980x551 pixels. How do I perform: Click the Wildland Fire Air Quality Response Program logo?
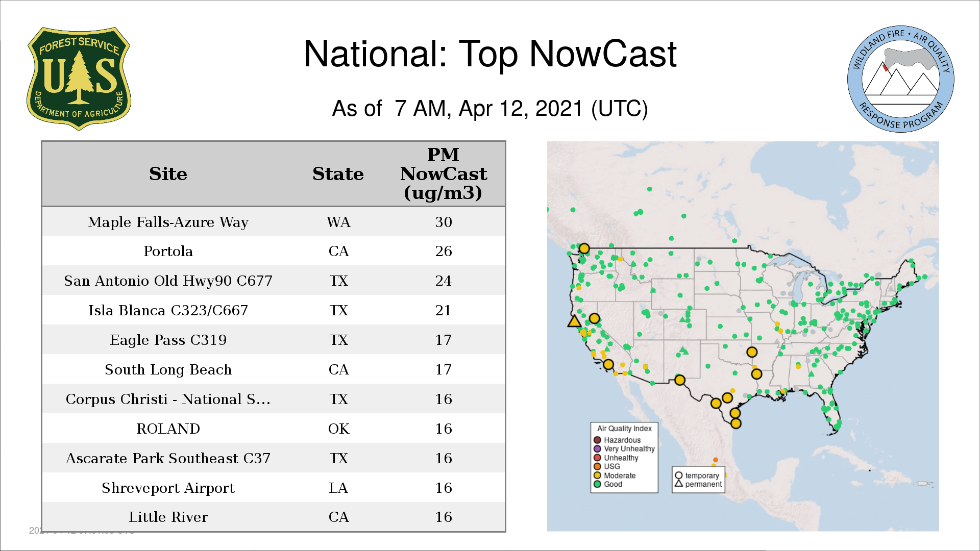click(900, 79)
